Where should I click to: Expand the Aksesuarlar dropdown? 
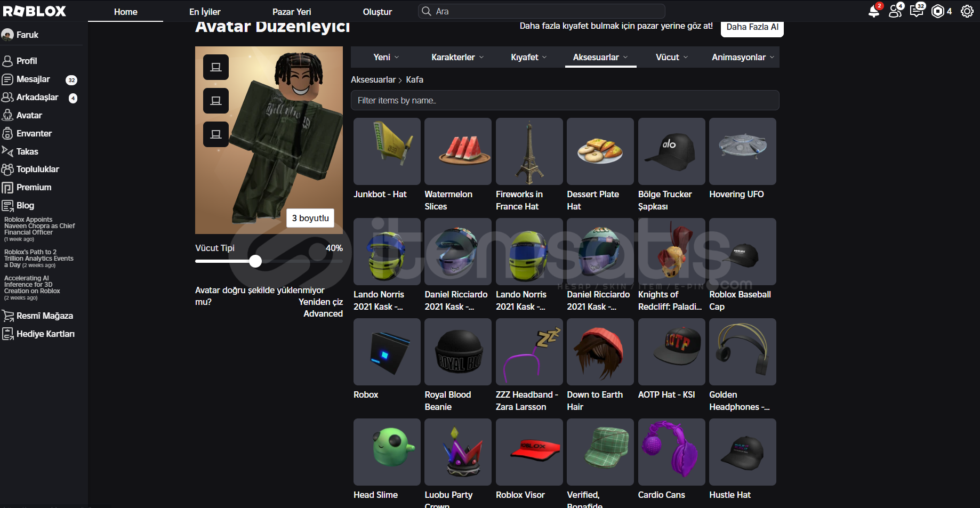[600, 57]
